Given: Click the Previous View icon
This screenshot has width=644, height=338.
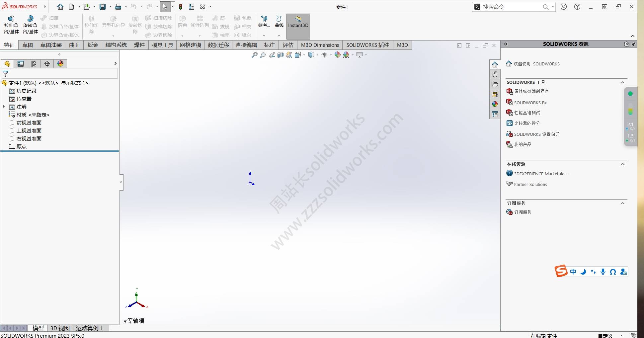Looking at the screenshot, I should pos(272,55).
